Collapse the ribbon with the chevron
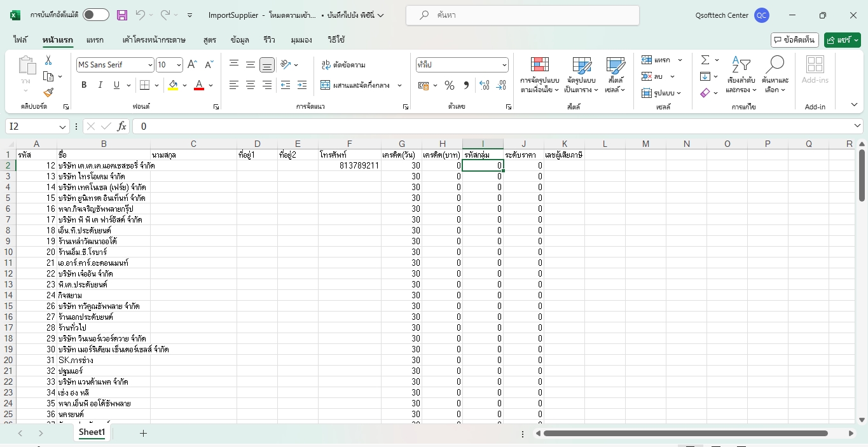The width and height of the screenshot is (868, 447). (854, 105)
